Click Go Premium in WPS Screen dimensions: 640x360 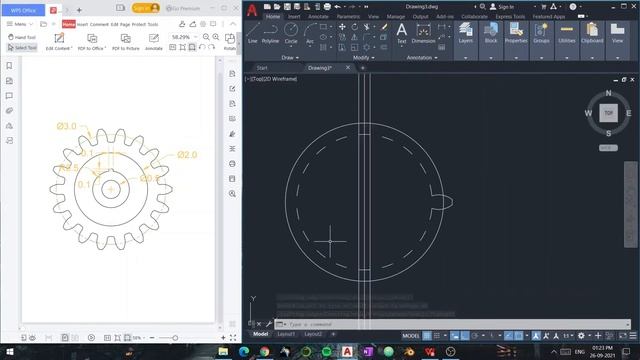[183, 8]
